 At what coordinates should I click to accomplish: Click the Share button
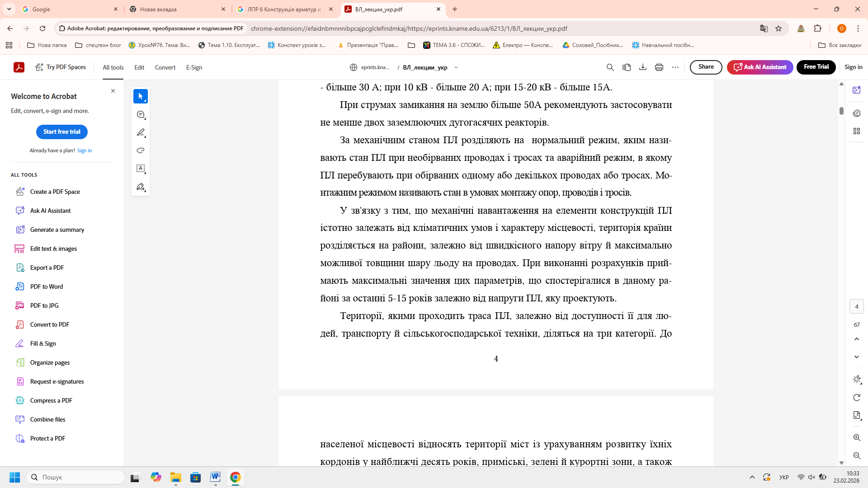[x=706, y=67]
